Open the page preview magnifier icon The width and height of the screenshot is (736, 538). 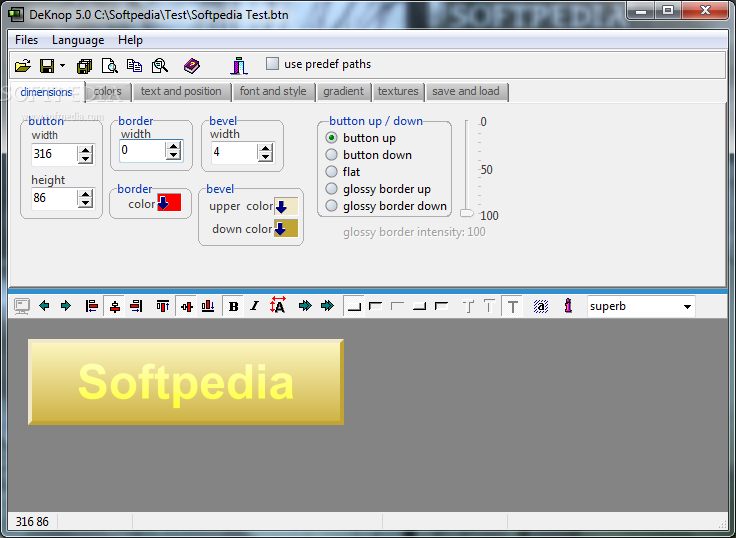pos(109,66)
